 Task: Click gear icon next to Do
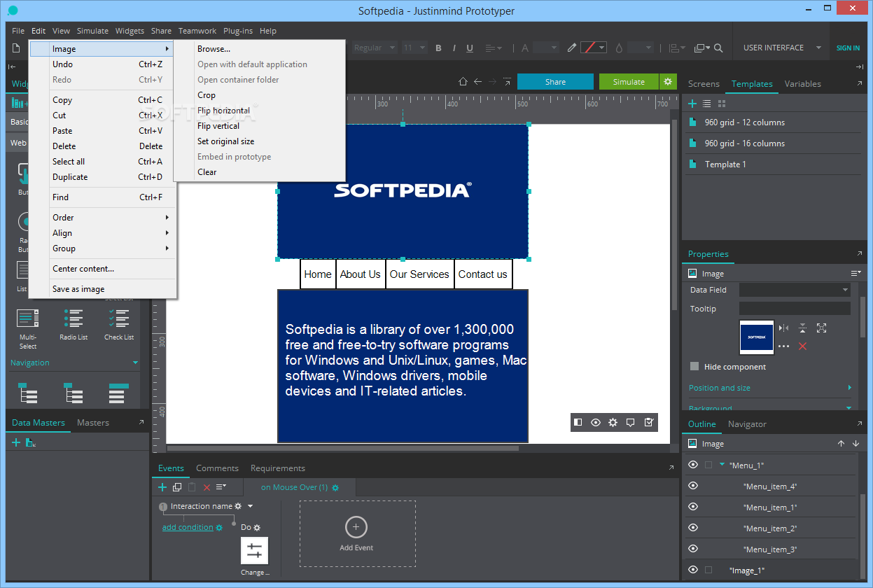coord(257,527)
